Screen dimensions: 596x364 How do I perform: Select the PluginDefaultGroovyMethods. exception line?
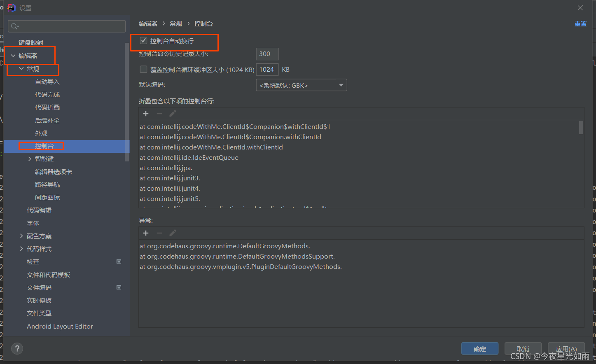pos(241,267)
